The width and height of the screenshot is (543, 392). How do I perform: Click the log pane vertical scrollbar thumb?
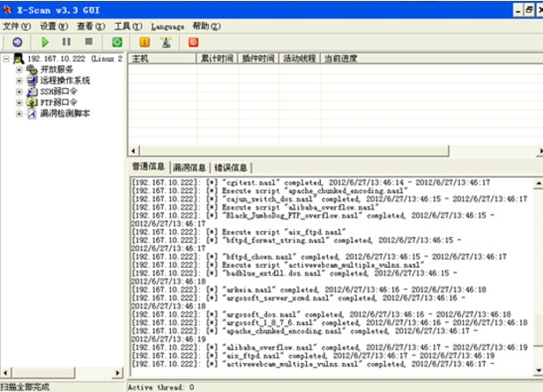pyautogui.click(x=538, y=329)
